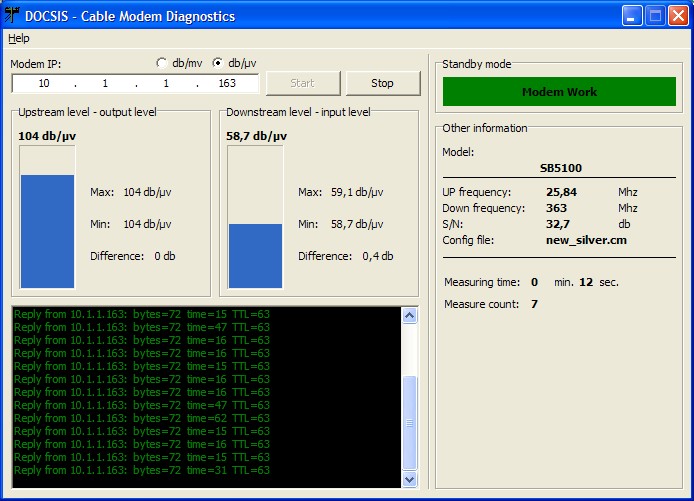Select the db/µv radio button
The image size is (694, 501).
[x=217, y=63]
